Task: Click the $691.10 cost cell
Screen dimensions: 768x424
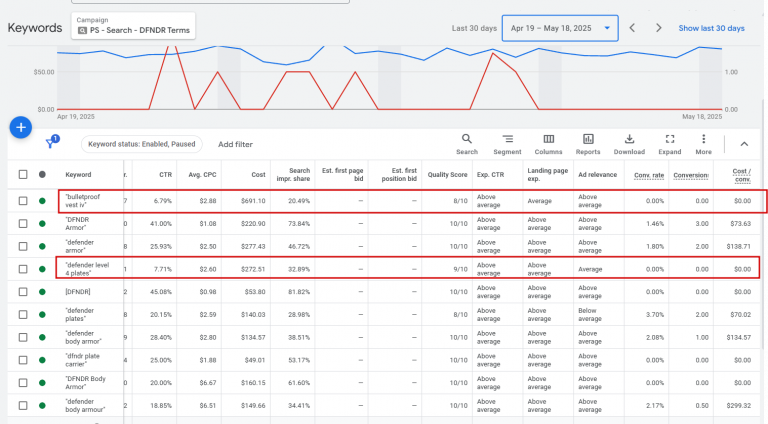Action: [253, 201]
